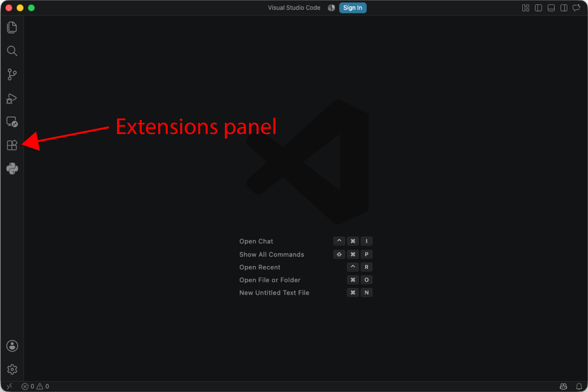
Task: Click the "New Untitled Text File" shortcut label
Action: 274,293
